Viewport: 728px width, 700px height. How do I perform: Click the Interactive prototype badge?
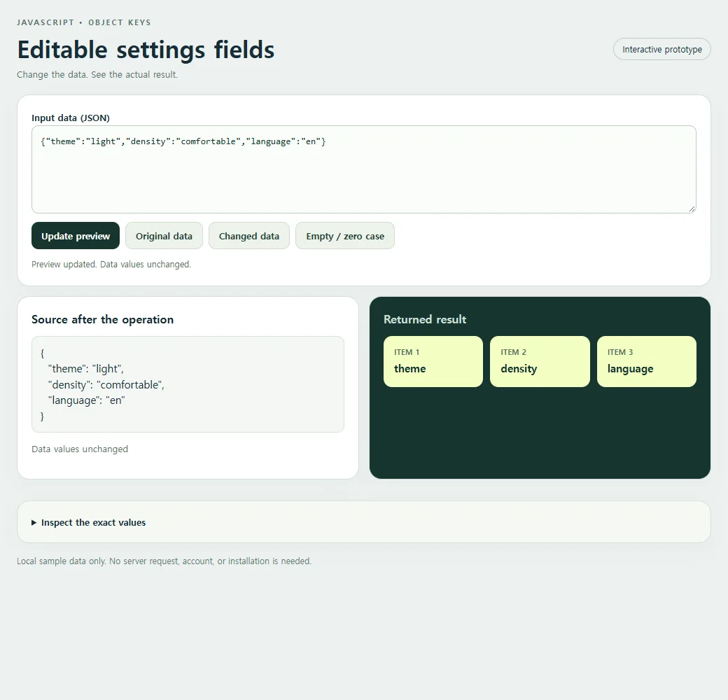click(661, 49)
